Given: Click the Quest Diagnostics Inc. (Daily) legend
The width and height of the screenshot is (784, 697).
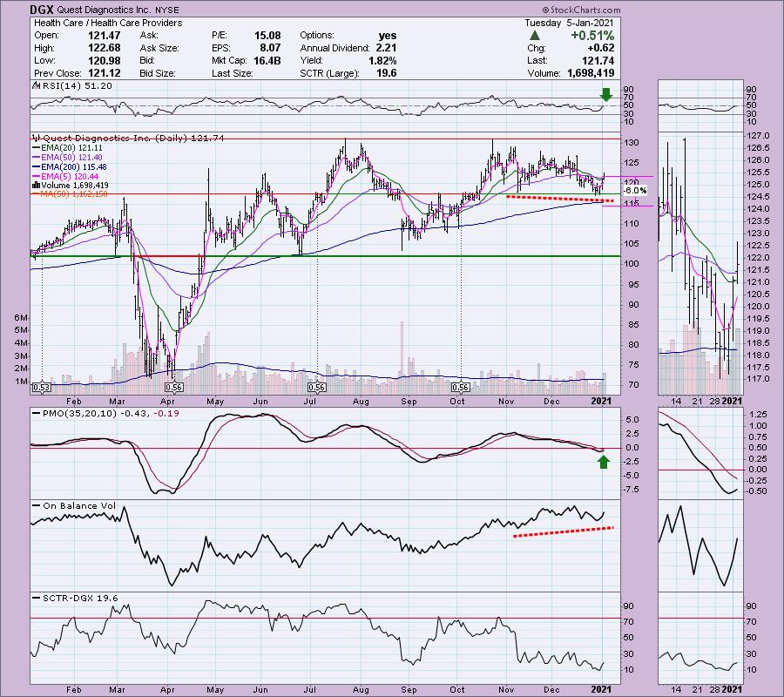Looking at the screenshot, I should coord(133,138).
